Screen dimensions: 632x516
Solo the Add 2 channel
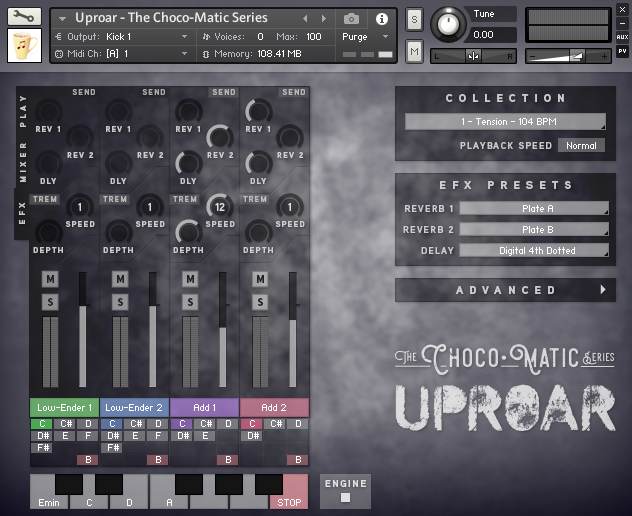pyautogui.click(x=260, y=302)
